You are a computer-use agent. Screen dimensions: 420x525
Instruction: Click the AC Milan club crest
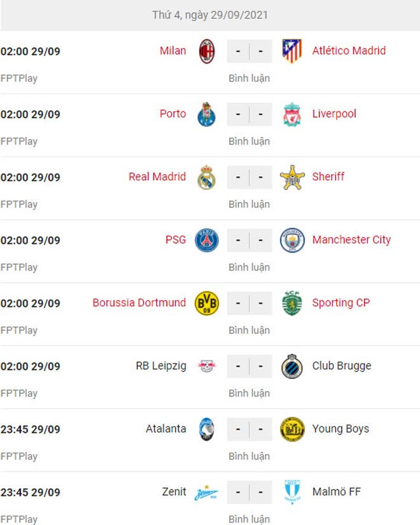pos(207,51)
